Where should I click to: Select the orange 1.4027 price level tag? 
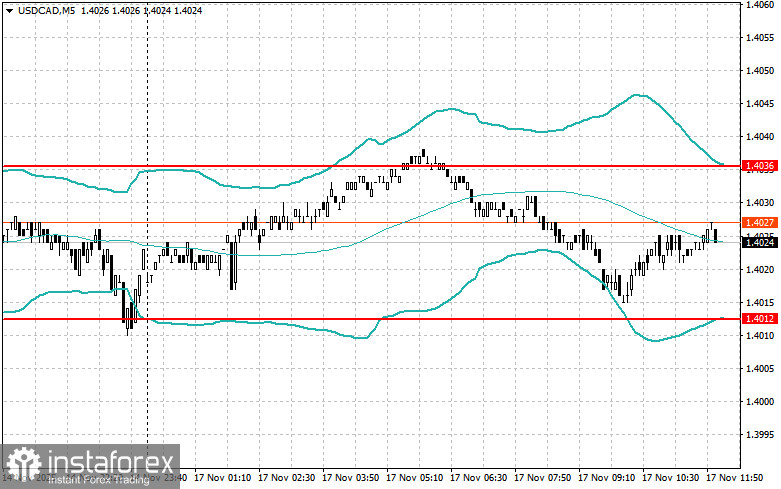click(x=760, y=223)
